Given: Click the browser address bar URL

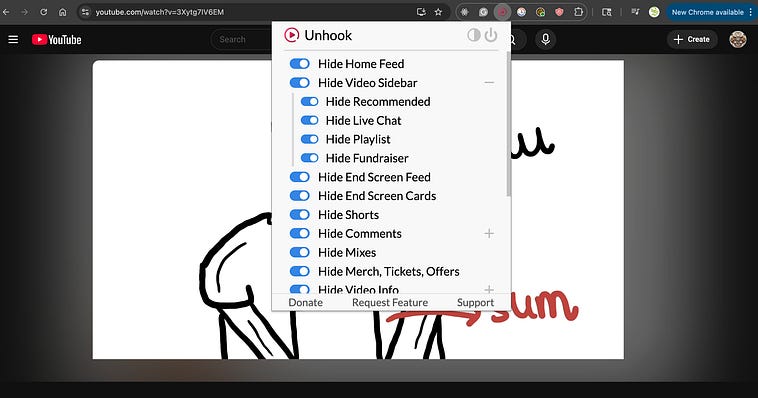Looking at the screenshot, I should [x=160, y=12].
